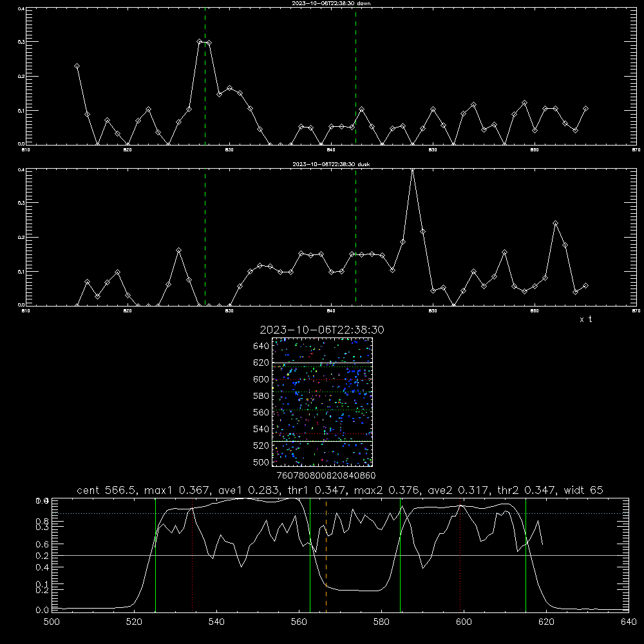Click the orange dashed center line in bottom plot
Screen dimensions: 644x644
pyautogui.click(x=326, y=554)
